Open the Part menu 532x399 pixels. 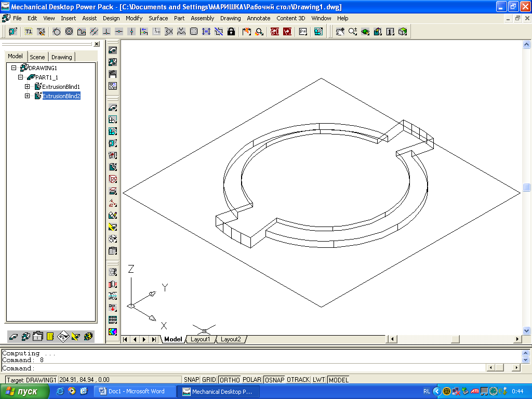click(179, 18)
